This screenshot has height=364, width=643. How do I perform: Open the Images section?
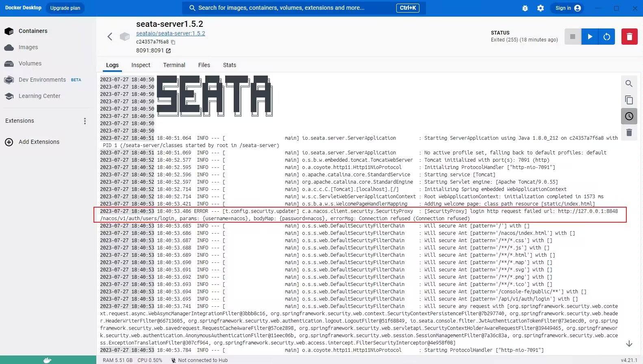tap(28, 47)
